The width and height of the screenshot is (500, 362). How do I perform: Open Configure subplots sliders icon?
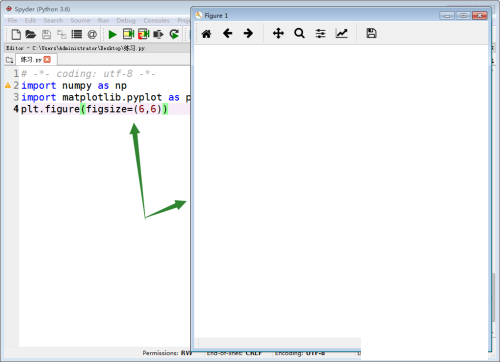click(x=321, y=33)
